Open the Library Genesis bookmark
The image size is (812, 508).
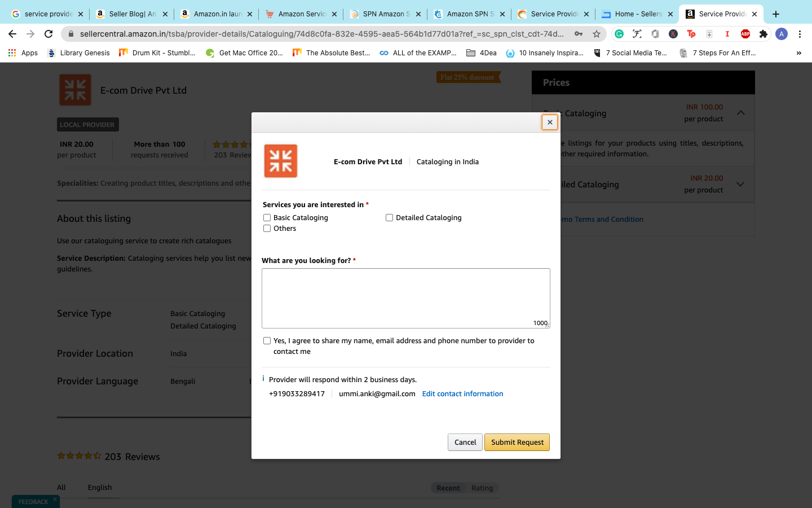click(x=78, y=53)
